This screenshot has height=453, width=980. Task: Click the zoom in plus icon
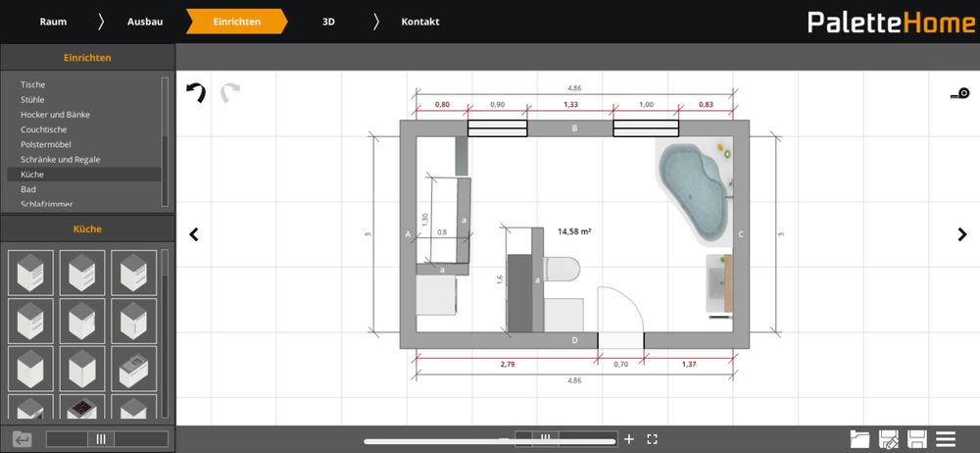point(629,439)
